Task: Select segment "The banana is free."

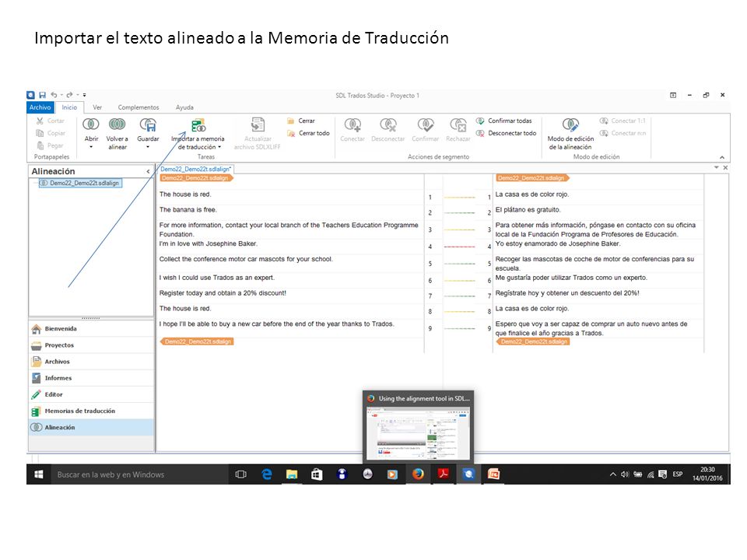Action: [188, 209]
